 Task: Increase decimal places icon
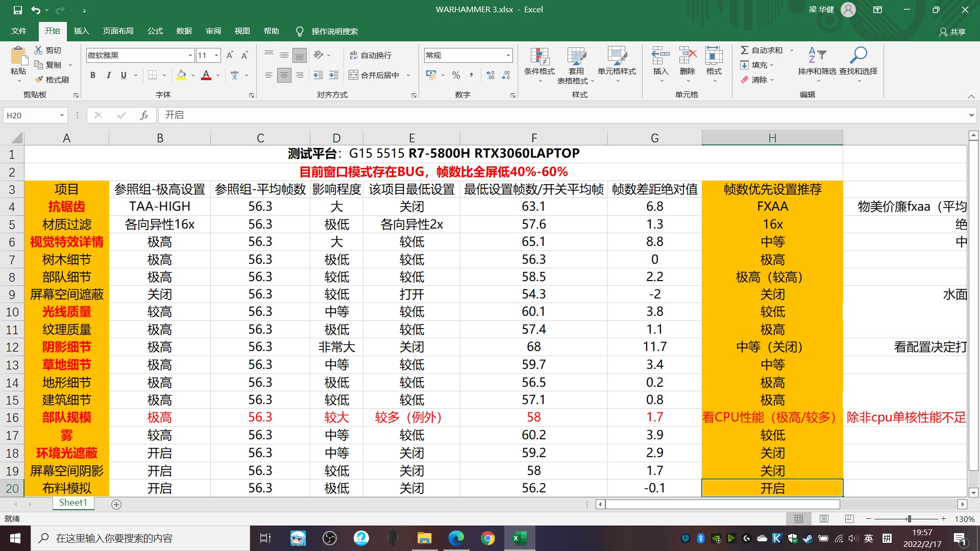pos(491,75)
